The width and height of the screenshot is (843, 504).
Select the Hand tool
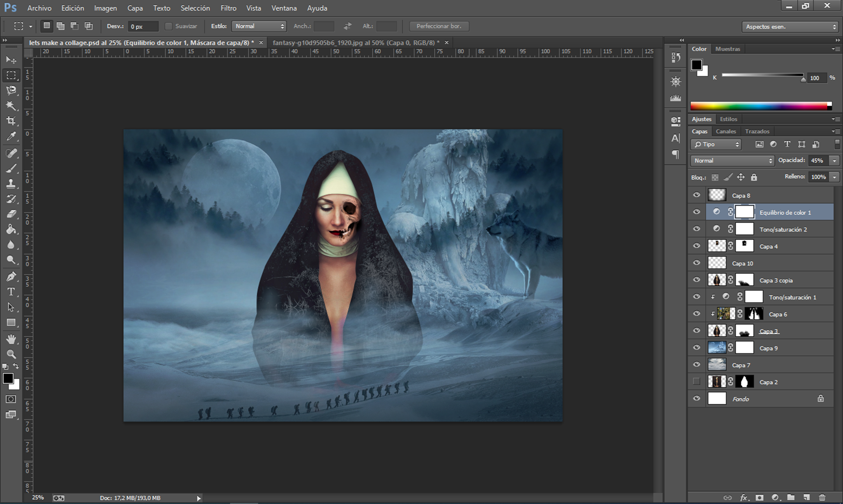point(11,339)
